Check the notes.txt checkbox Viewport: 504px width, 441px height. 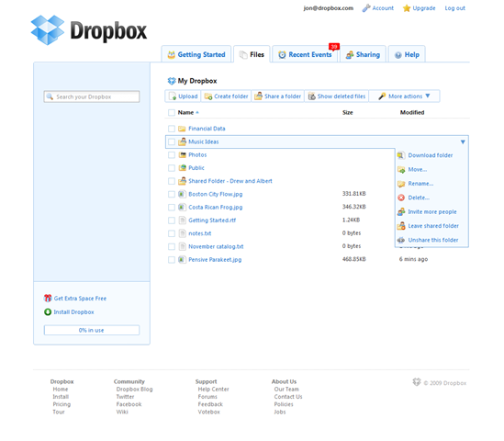[172, 233]
